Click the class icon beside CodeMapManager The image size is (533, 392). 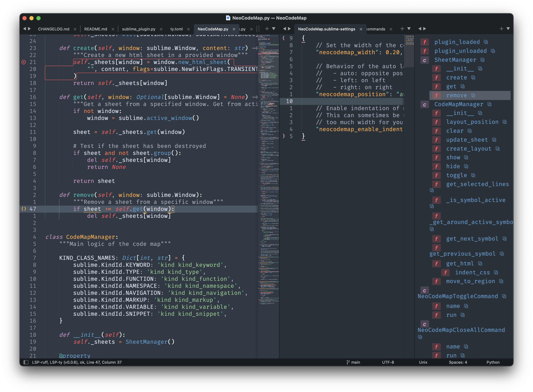pyautogui.click(x=425, y=105)
